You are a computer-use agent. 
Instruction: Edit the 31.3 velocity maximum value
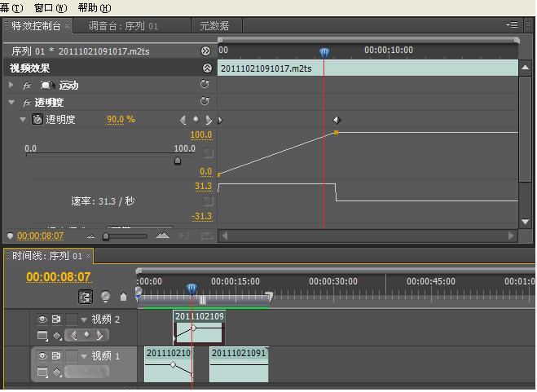(x=204, y=186)
